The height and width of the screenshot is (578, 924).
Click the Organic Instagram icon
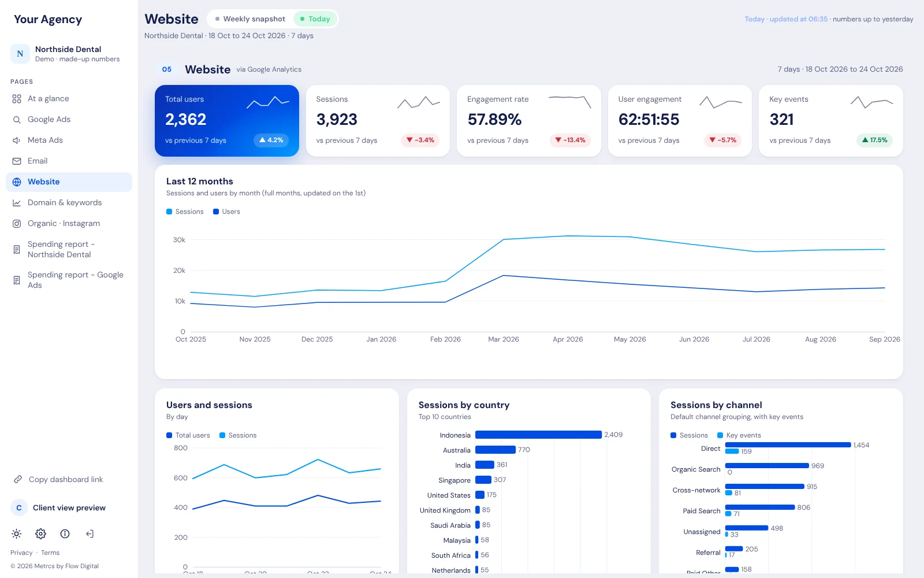point(17,224)
